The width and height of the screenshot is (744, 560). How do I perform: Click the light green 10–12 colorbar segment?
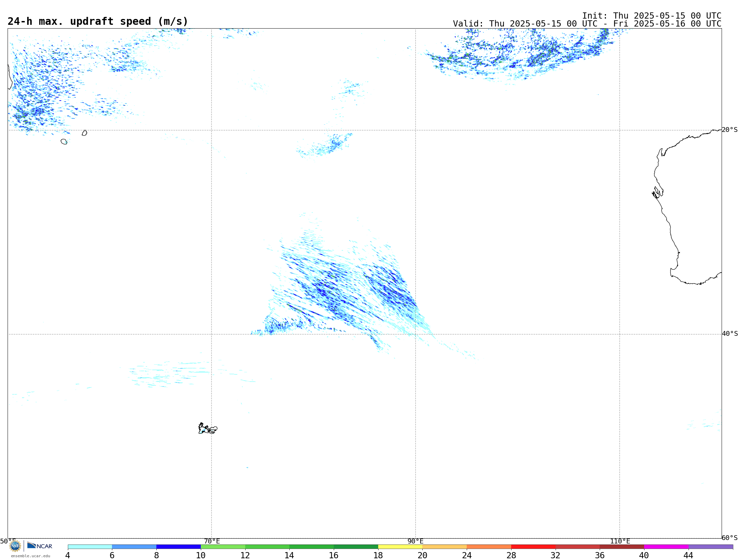(223, 547)
